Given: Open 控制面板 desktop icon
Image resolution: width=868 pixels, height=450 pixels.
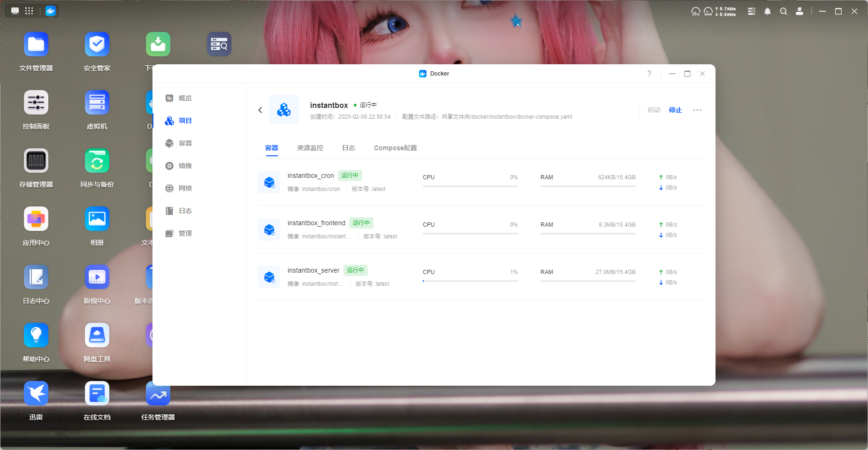Looking at the screenshot, I should [36, 102].
